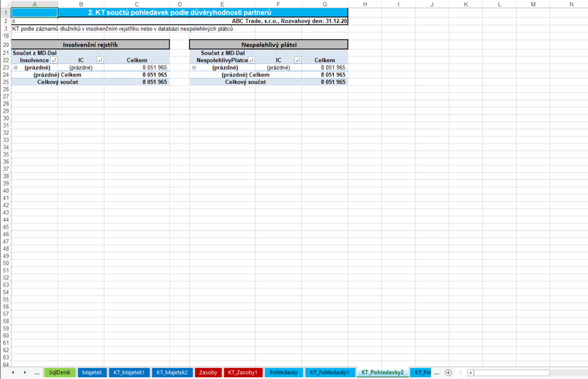Collapse the (prázdné) group in the Insolvence table
The height and width of the screenshot is (379, 588).
coord(14,67)
